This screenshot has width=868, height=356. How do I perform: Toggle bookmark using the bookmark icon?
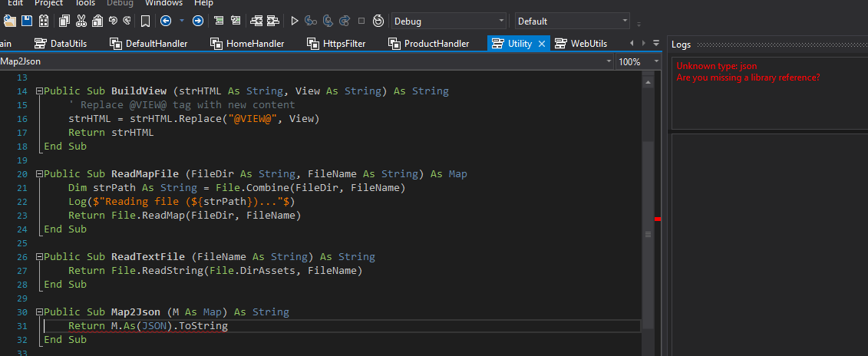click(146, 21)
